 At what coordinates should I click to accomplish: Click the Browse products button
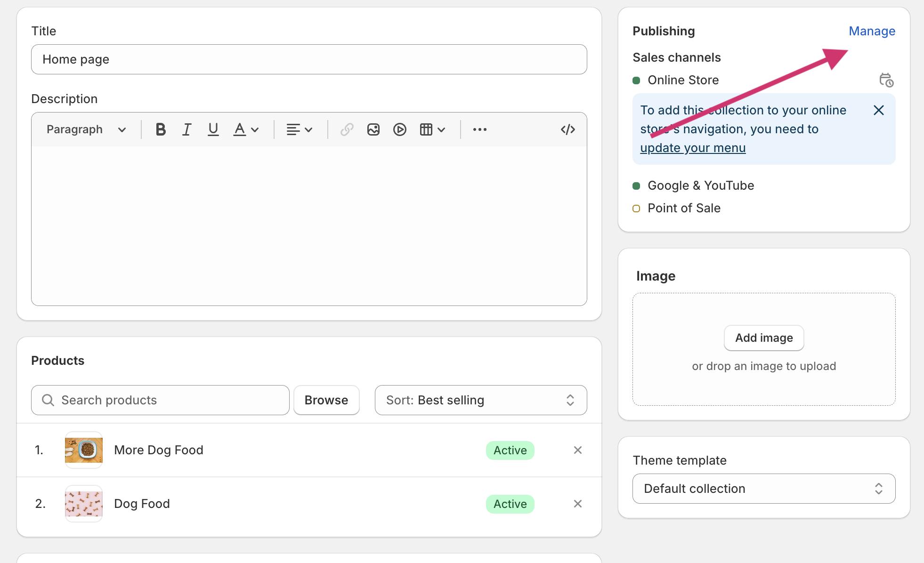(326, 400)
